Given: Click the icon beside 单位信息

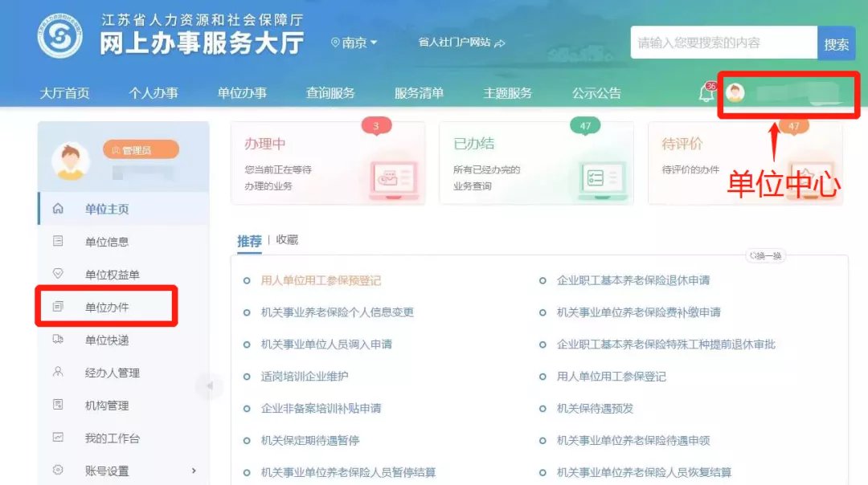Looking at the screenshot, I should [58, 241].
